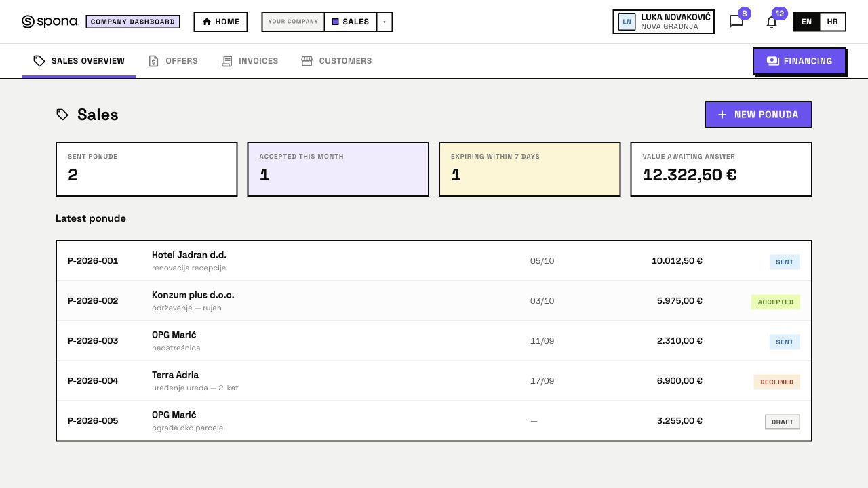
Task: Click the Sales Overview tag icon
Action: point(39,61)
